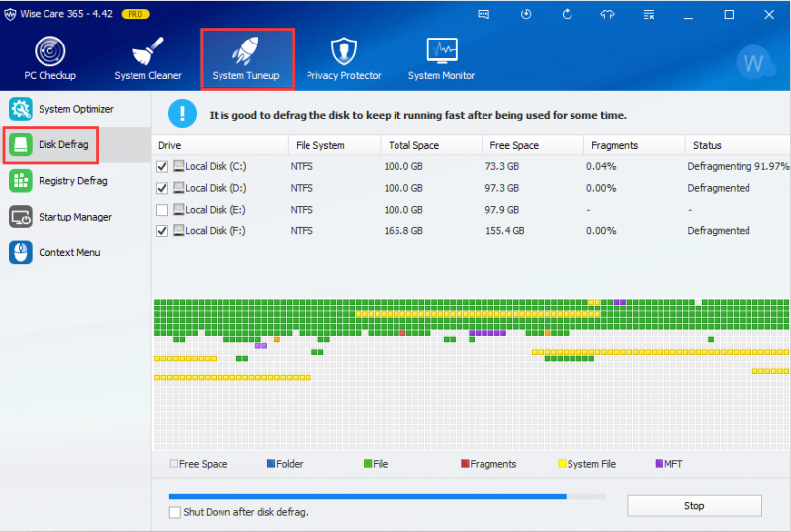This screenshot has height=532, width=791.
Task: Sort by the Total Space column header
Action: [x=431, y=145]
